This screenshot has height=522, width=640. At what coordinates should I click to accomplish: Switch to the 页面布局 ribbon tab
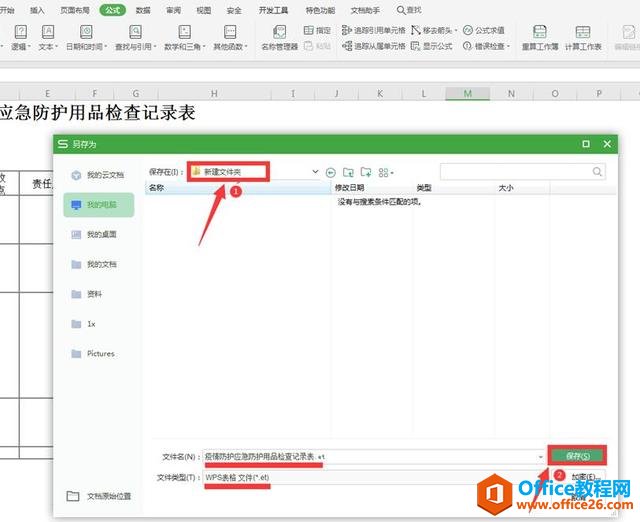(x=75, y=10)
